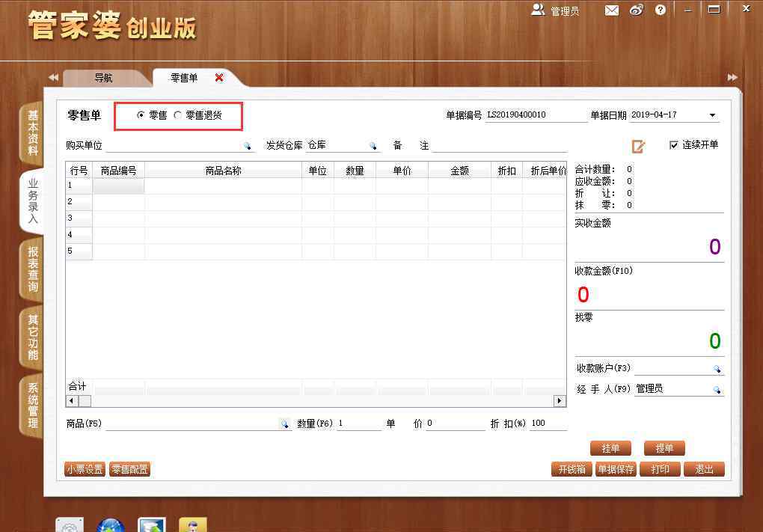Click the gear icon in bottom dock
The height and width of the screenshot is (532, 763).
(70, 525)
